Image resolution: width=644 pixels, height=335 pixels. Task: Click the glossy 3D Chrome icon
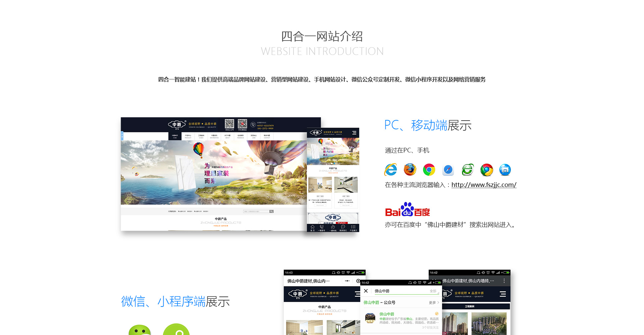point(487,170)
